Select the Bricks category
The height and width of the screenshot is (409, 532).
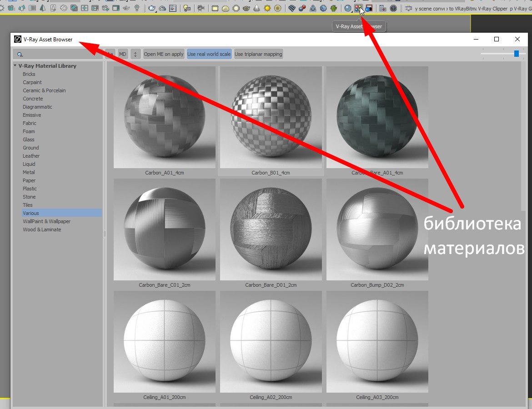(x=29, y=74)
